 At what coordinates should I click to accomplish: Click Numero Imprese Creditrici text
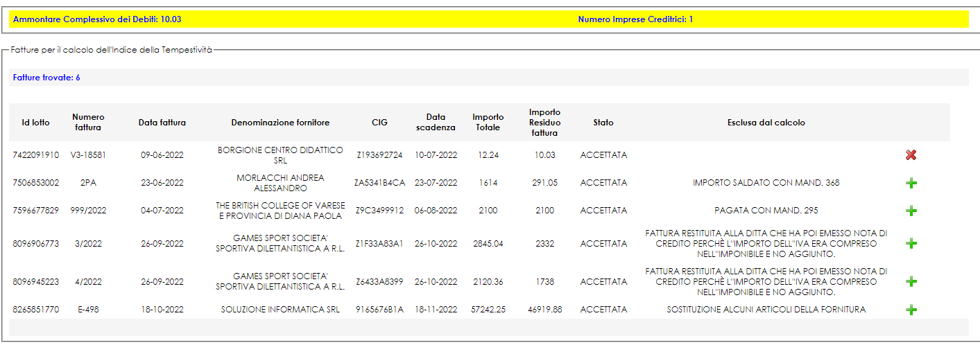tap(635, 19)
